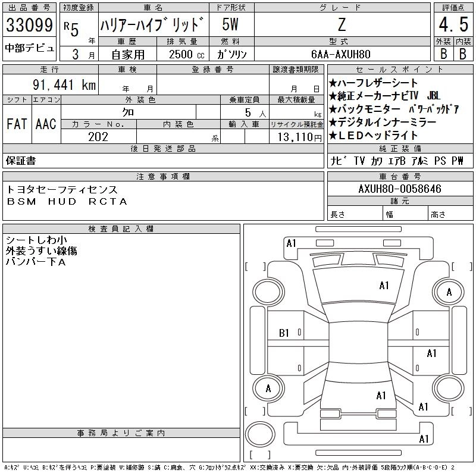Select A1 mark on the rear door

pyautogui.click(x=431, y=353)
